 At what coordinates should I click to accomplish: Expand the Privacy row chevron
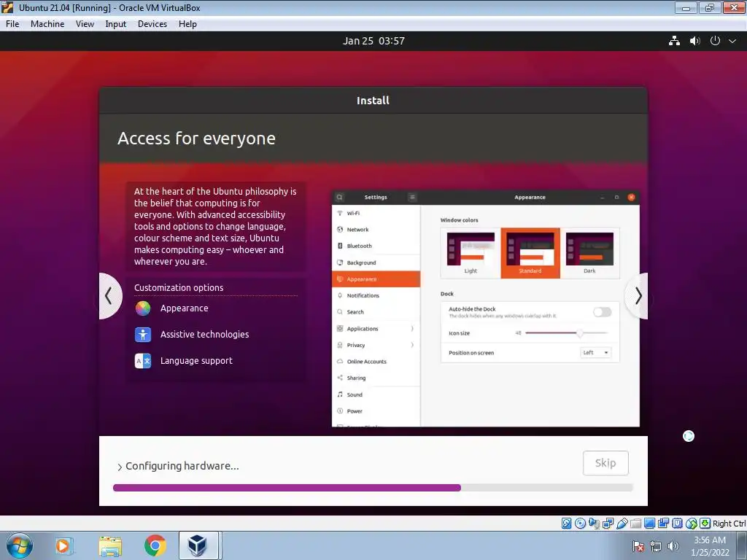(x=412, y=345)
